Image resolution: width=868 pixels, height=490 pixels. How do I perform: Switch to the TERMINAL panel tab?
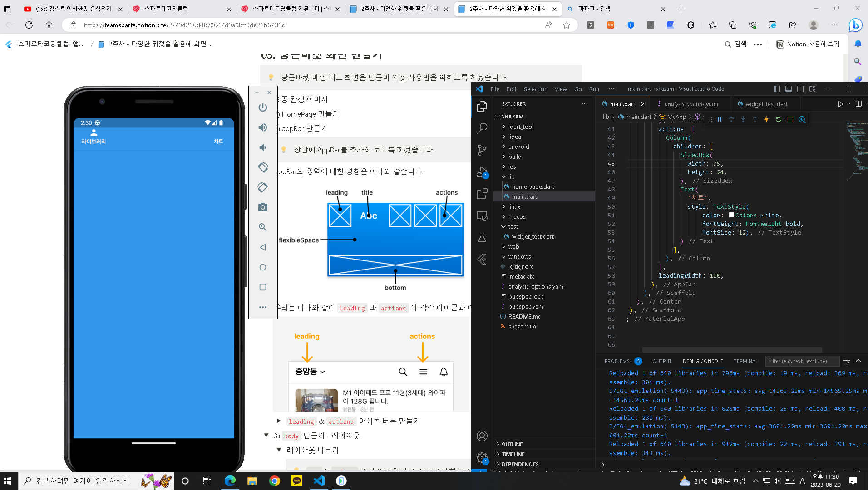(745, 361)
